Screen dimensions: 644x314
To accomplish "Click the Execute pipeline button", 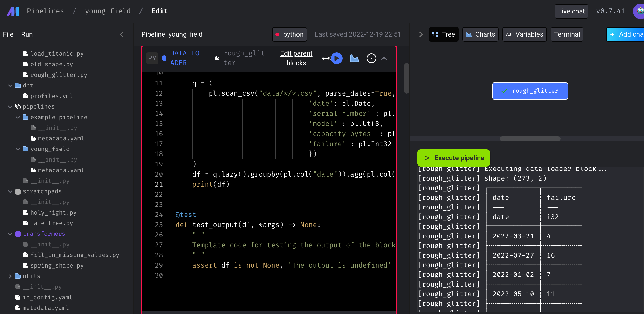I will [x=453, y=158].
